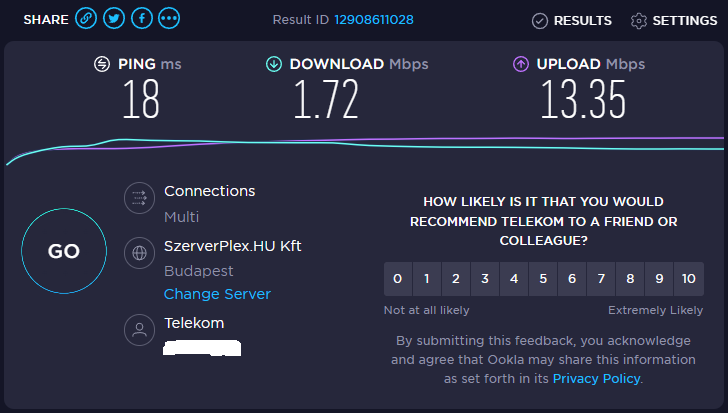Click the upload arrow icon
Image resolution: width=728 pixels, height=413 pixels.
[521, 64]
